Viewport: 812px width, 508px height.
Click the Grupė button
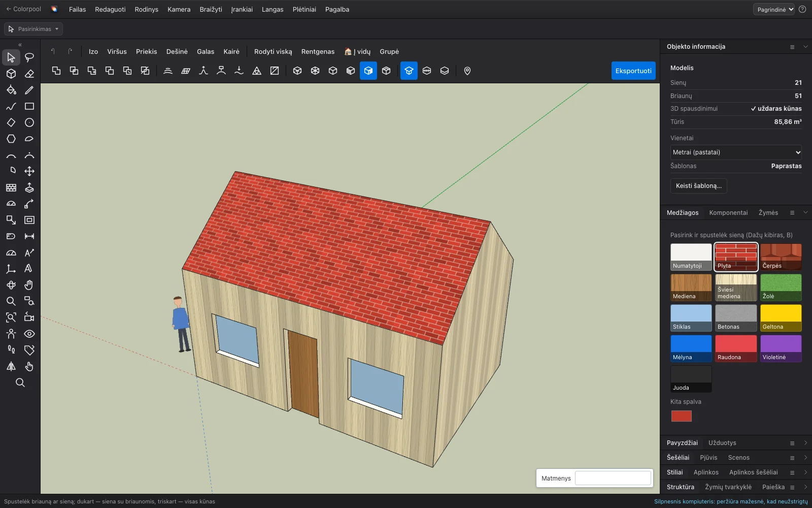pyautogui.click(x=389, y=51)
